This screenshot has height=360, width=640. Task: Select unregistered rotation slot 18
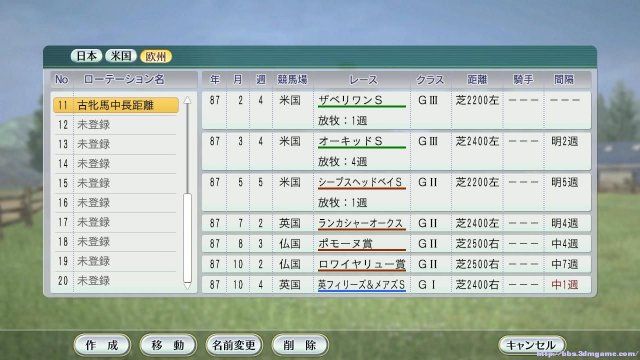click(x=116, y=242)
